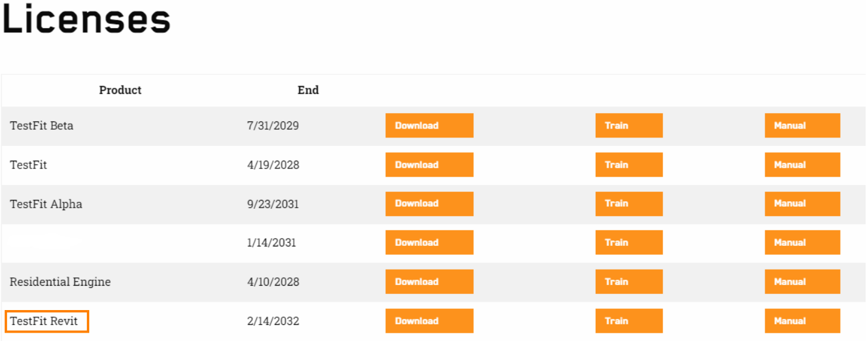Open the Manual for TestFit Alpha

[x=803, y=204]
